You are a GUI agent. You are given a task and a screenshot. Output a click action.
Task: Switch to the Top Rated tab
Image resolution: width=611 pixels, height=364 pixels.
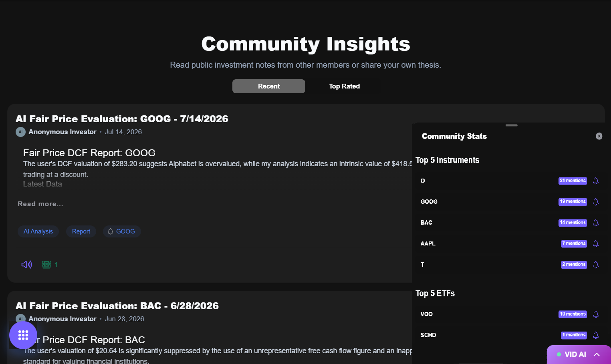tap(344, 86)
